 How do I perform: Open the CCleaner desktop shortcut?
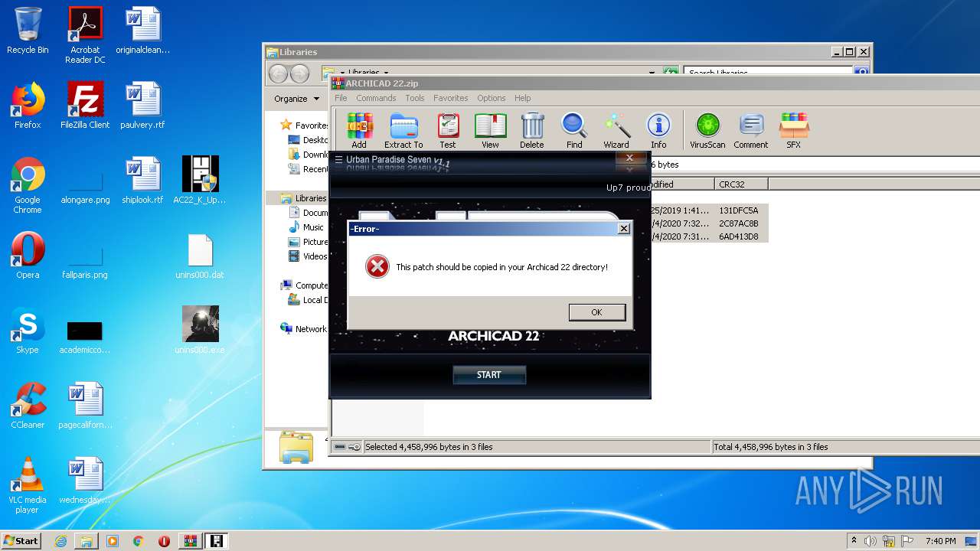point(28,405)
